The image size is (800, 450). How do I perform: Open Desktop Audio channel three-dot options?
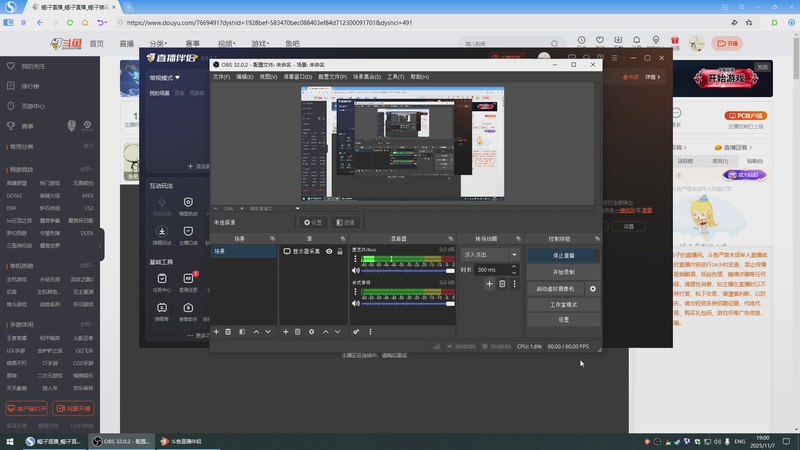355,292
